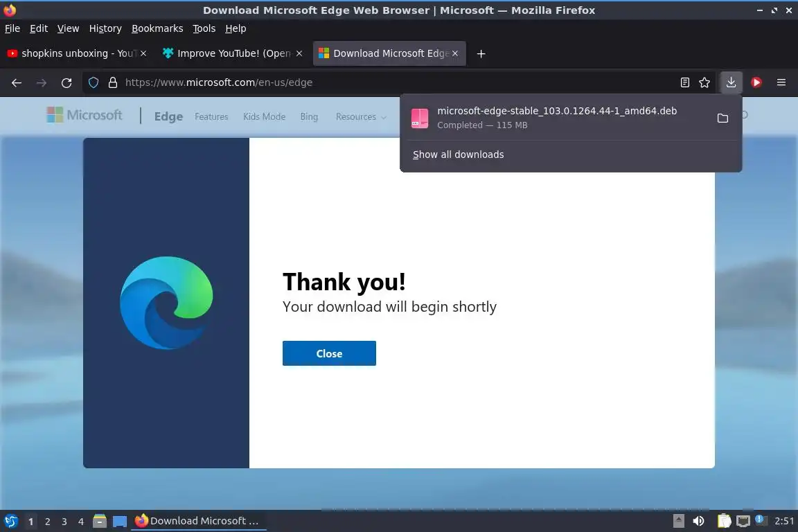Screen dimensions: 798x532
Task: Click the 2:51 clock
Action: (783, 521)
